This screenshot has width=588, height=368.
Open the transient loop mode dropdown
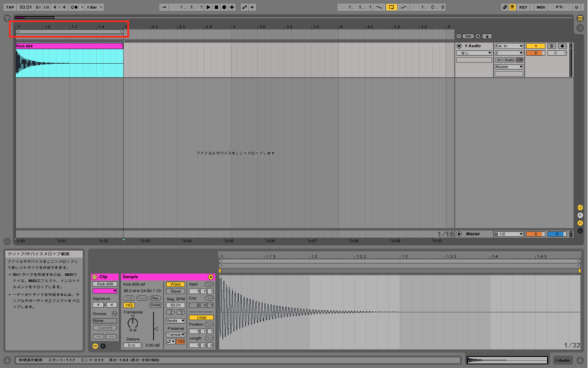[171, 342]
